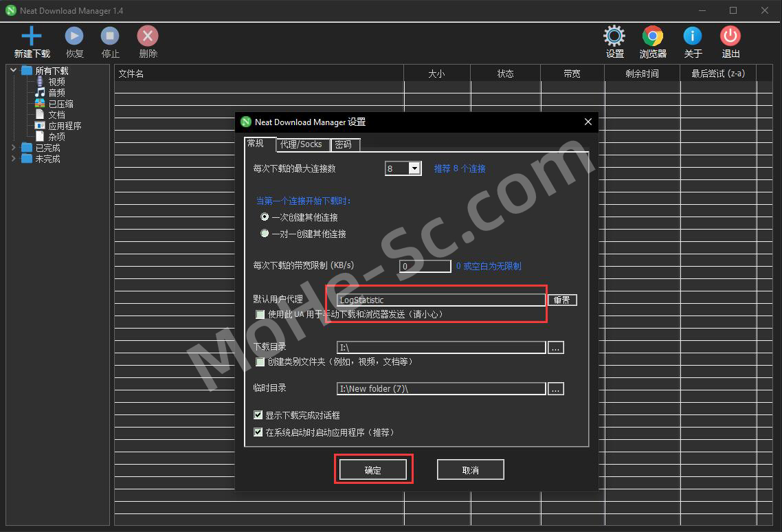
Task: Click the 确定 button
Action: [x=373, y=469]
